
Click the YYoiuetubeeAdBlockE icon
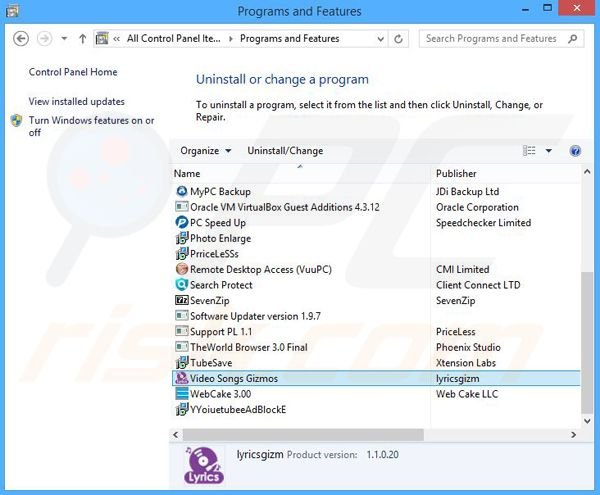[x=181, y=409]
